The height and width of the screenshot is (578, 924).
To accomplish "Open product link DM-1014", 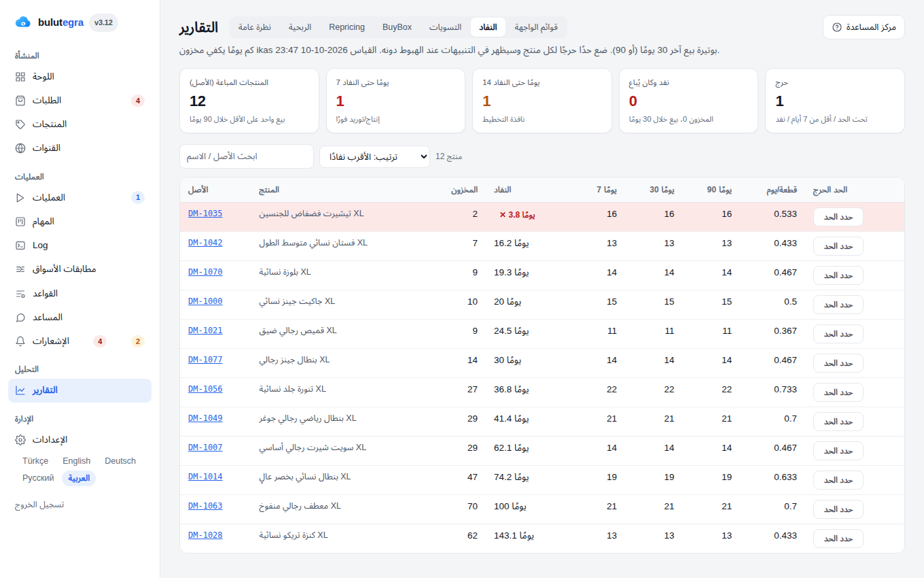I will (205, 477).
